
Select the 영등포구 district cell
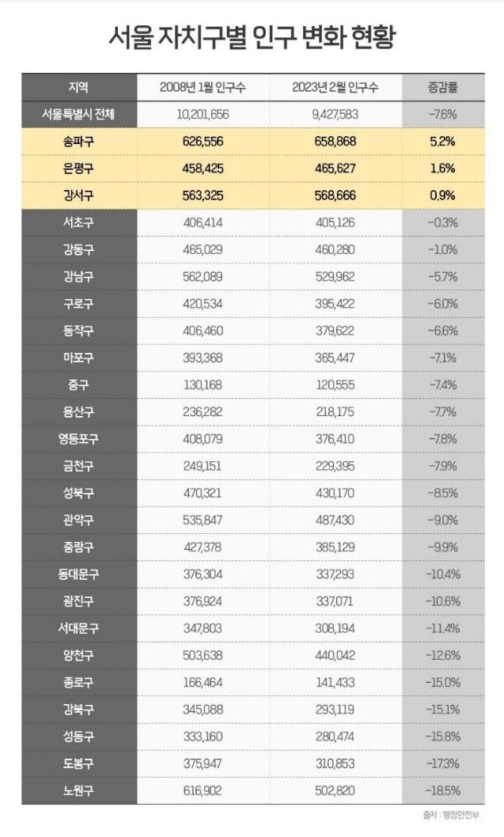(x=79, y=439)
